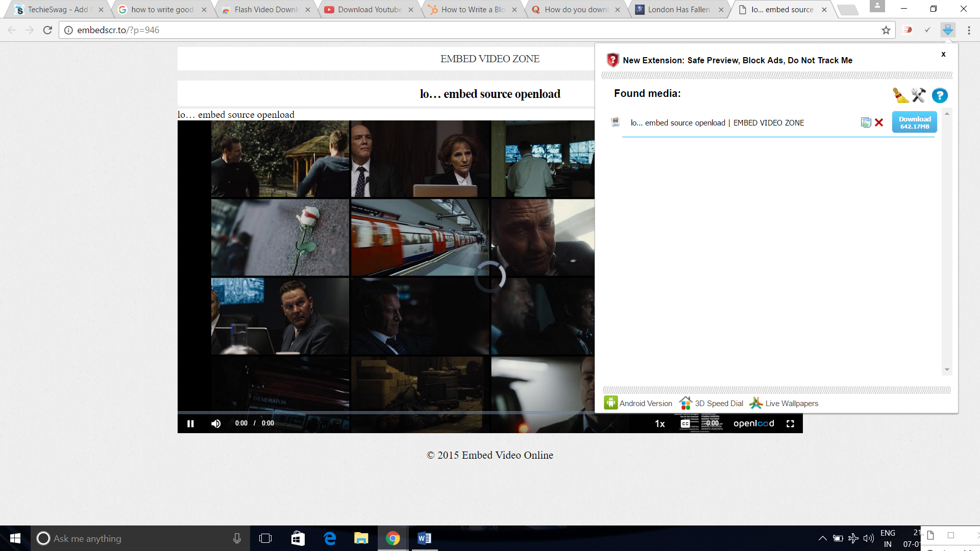Image resolution: width=980 pixels, height=551 pixels.
Task: Remove the found media item with red X
Action: pyautogui.click(x=879, y=122)
